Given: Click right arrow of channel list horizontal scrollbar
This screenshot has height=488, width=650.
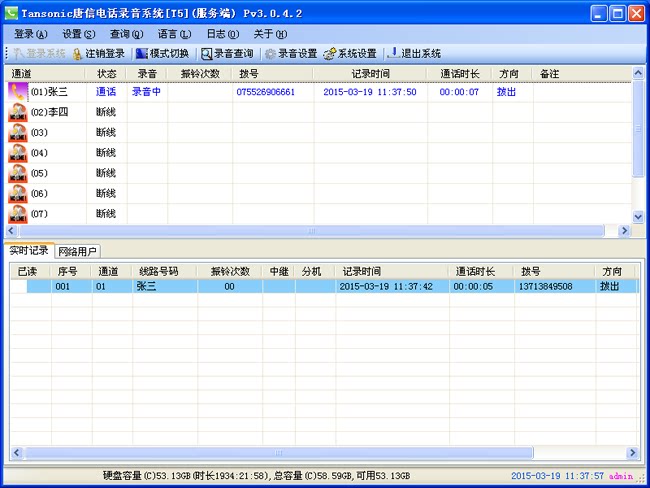Looking at the screenshot, I should click(624, 231).
